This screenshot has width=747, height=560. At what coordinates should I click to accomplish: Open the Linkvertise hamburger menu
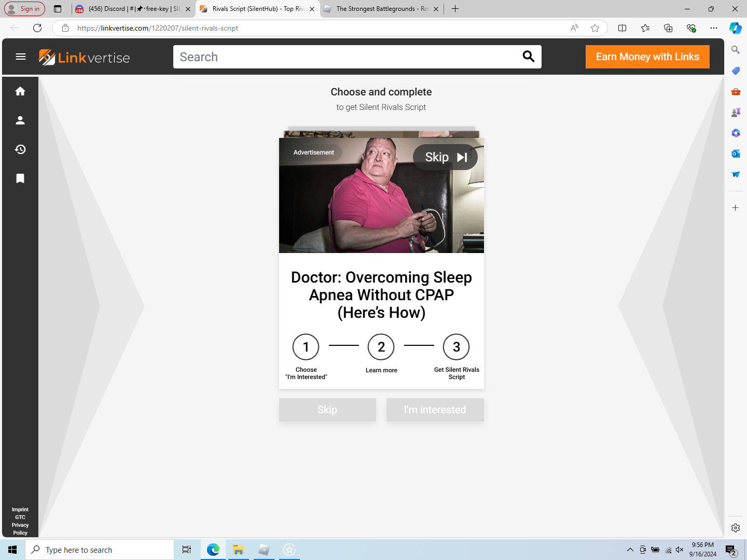point(21,57)
